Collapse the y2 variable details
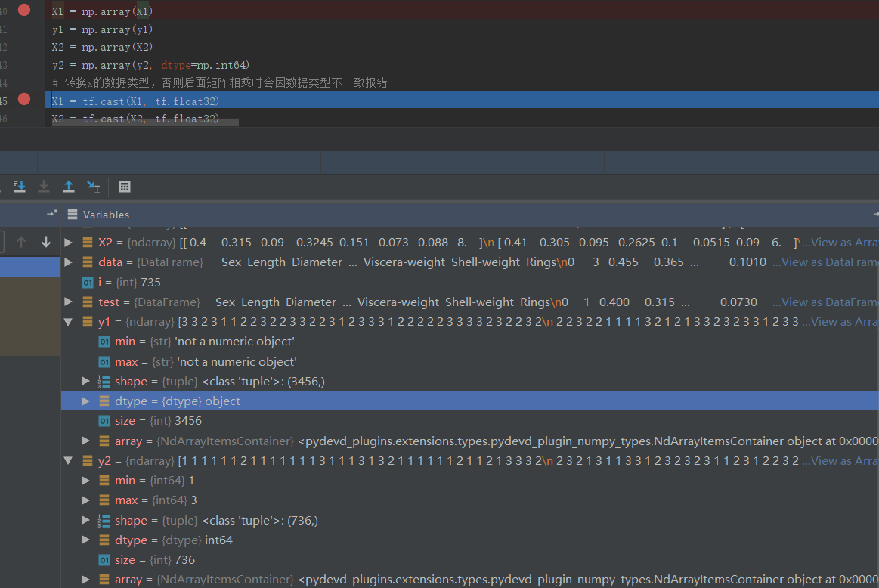This screenshot has width=879, height=588. click(68, 460)
